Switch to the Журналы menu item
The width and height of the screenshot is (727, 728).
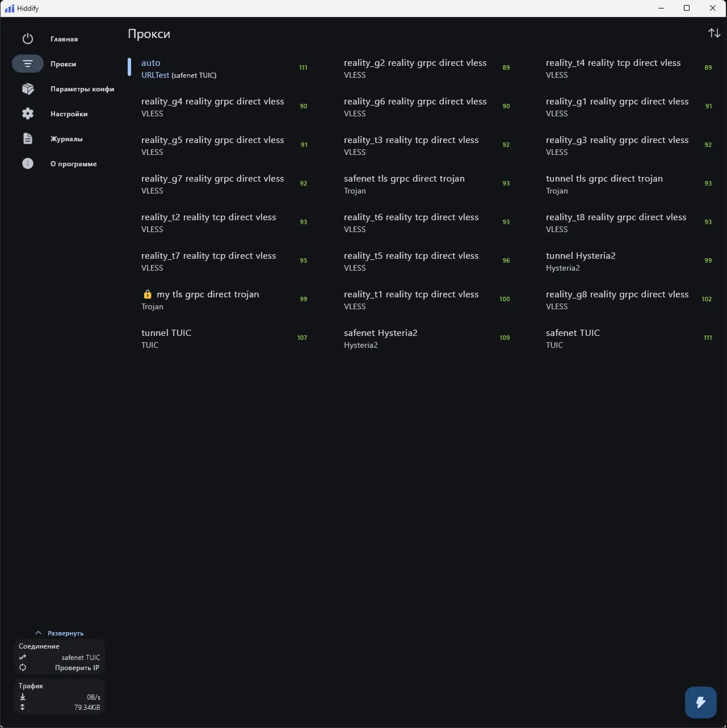pyautogui.click(x=66, y=139)
